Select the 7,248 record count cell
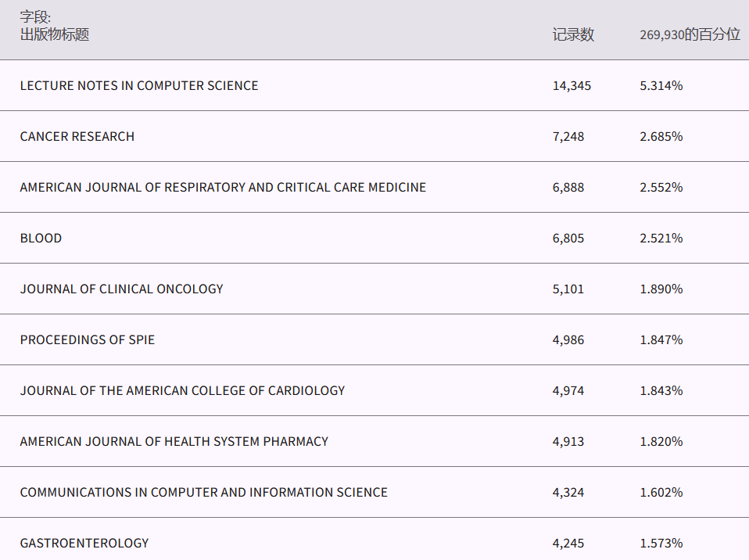Screen dimensions: 749x560 click(x=568, y=136)
